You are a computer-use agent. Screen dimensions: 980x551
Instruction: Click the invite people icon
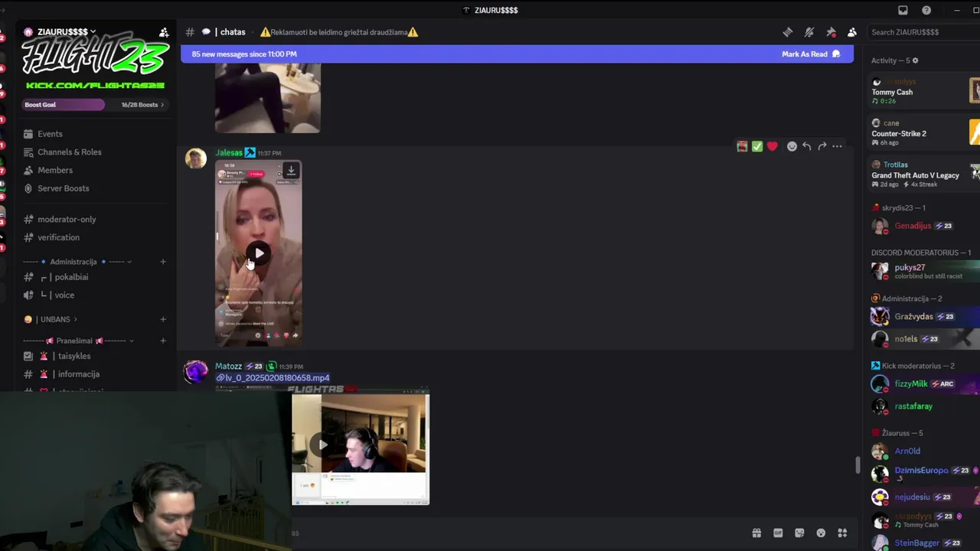(x=164, y=32)
